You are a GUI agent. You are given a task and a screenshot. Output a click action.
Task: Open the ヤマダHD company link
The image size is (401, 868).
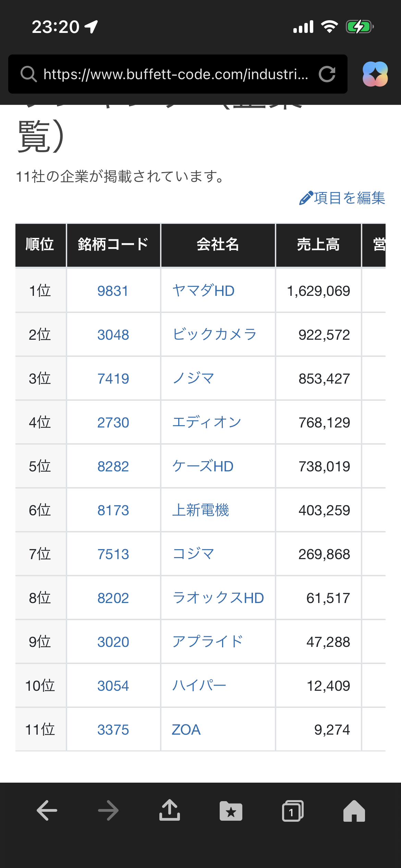(x=203, y=291)
